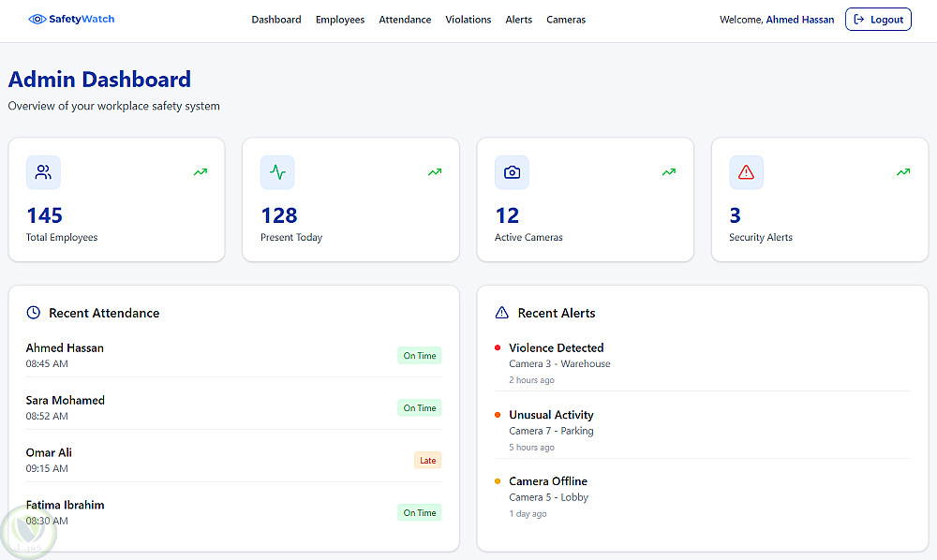Click trend arrow on Security Alerts card
The width and height of the screenshot is (937, 560).
point(903,172)
